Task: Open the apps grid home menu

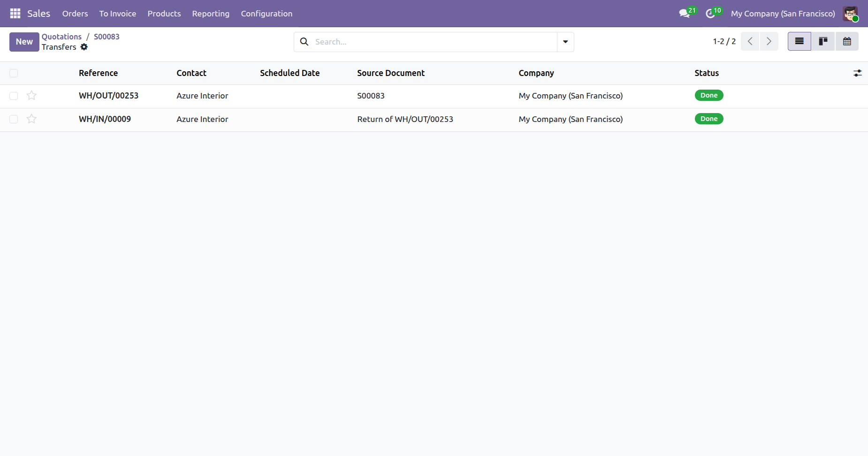Action: tap(15, 14)
